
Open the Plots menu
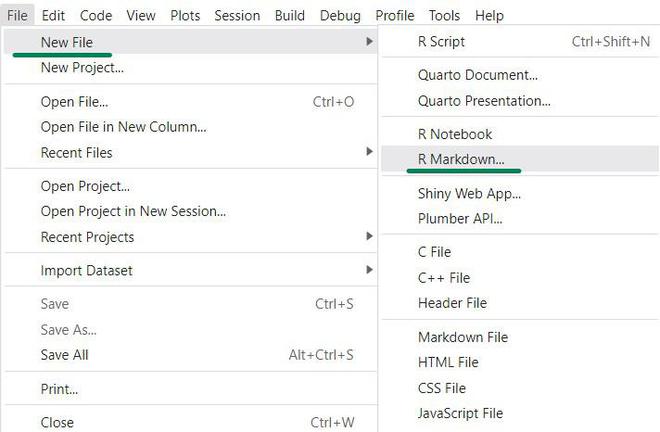(x=185, y=16)
